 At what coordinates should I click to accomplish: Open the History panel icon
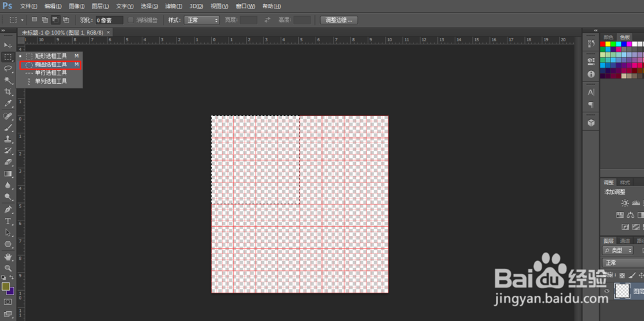591,43
